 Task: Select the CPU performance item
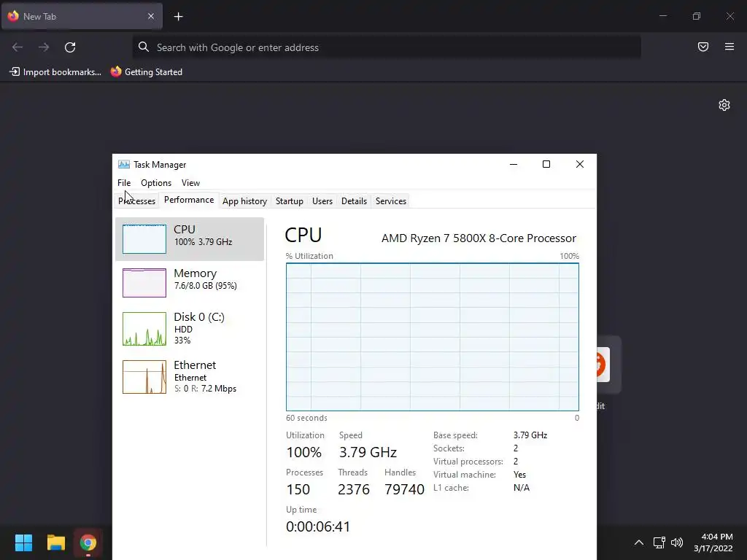[x=190, y=239]
